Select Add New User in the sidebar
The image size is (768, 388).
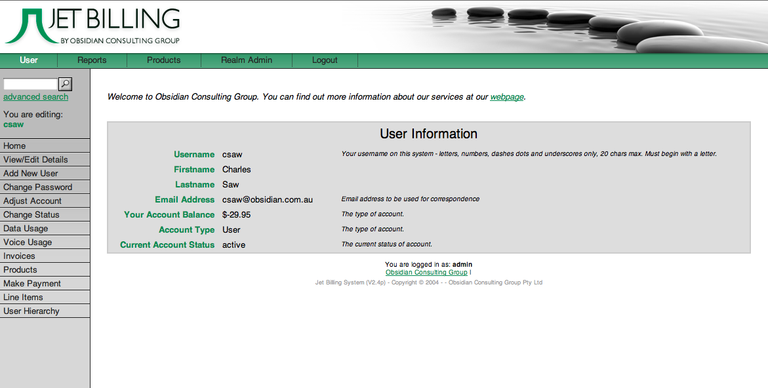[45, 173]
